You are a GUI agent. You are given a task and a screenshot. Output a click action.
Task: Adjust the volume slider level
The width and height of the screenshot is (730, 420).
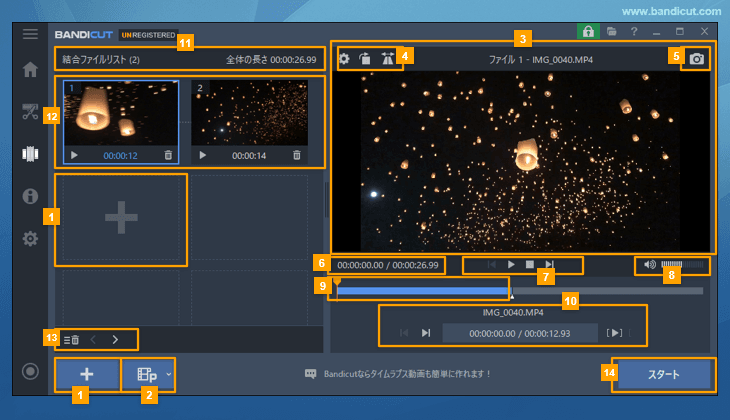(x=682, y=265)
